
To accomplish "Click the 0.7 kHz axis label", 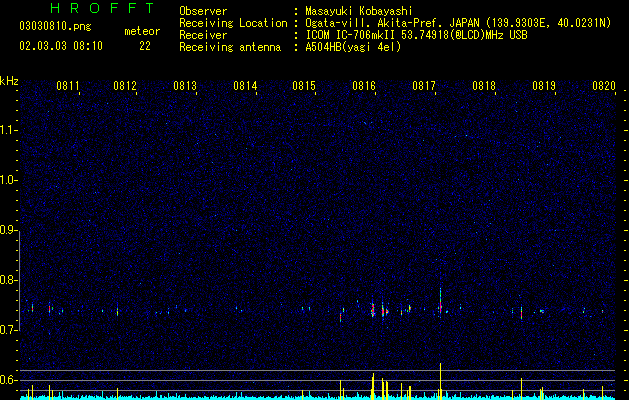I will click(x=9, y=330).
